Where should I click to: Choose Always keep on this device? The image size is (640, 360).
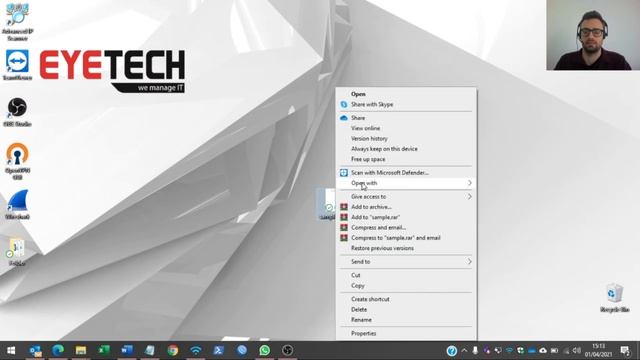pyautogui.click(x=406, y=149)
